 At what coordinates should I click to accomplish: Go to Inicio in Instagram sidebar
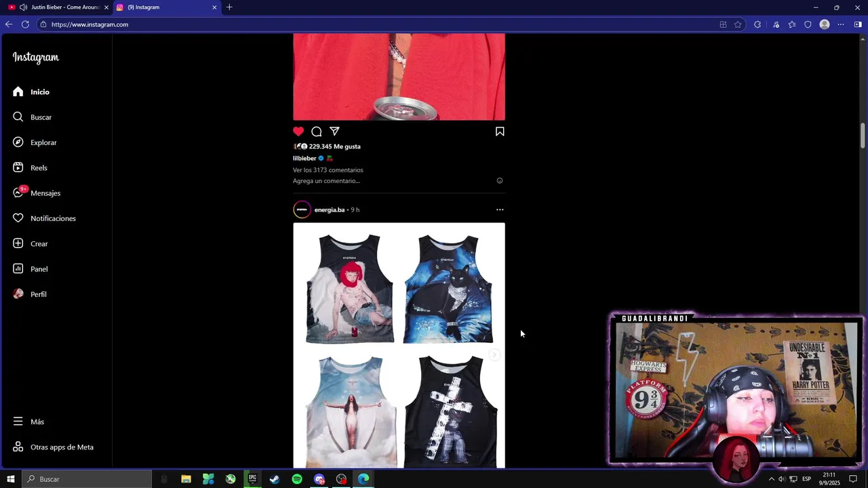coord(31,91)
